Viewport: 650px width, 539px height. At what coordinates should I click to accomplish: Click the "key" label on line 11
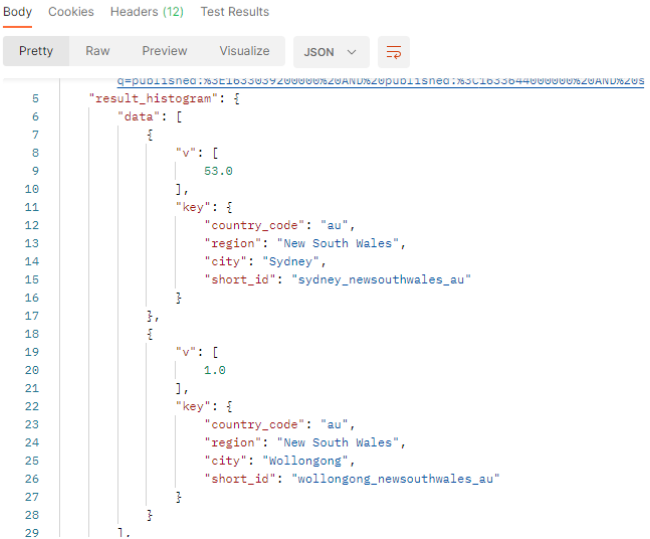[x=193, y=207]
